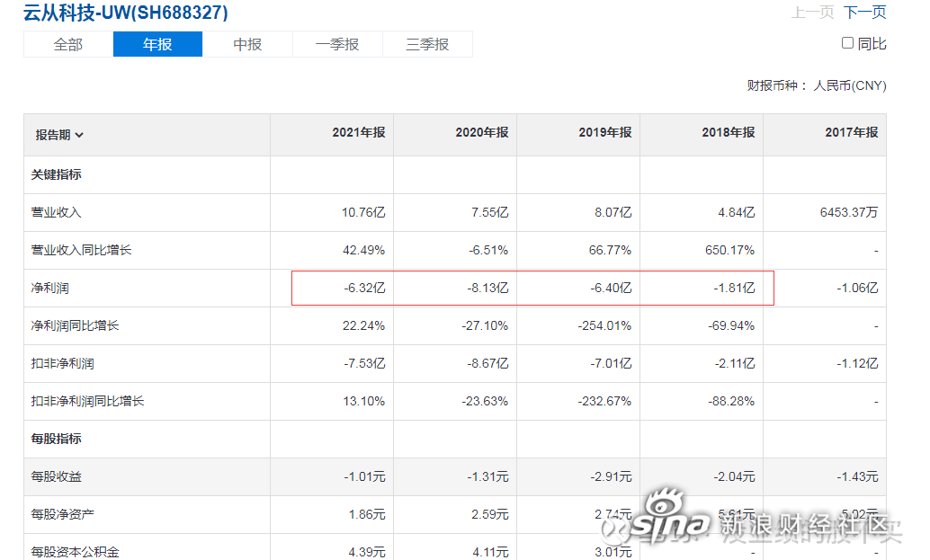Open the 中报 tab
Viewport: 930px width, 560px height.
248,44
